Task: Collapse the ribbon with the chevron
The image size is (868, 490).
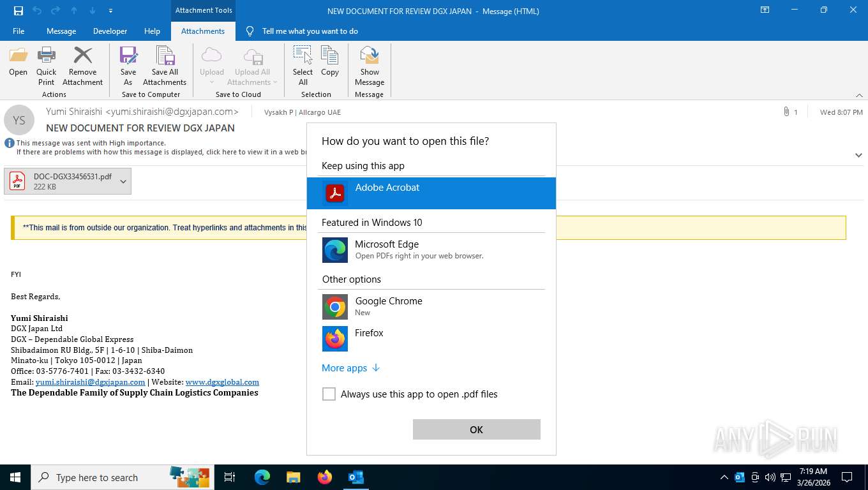Action: pos(858,95)
